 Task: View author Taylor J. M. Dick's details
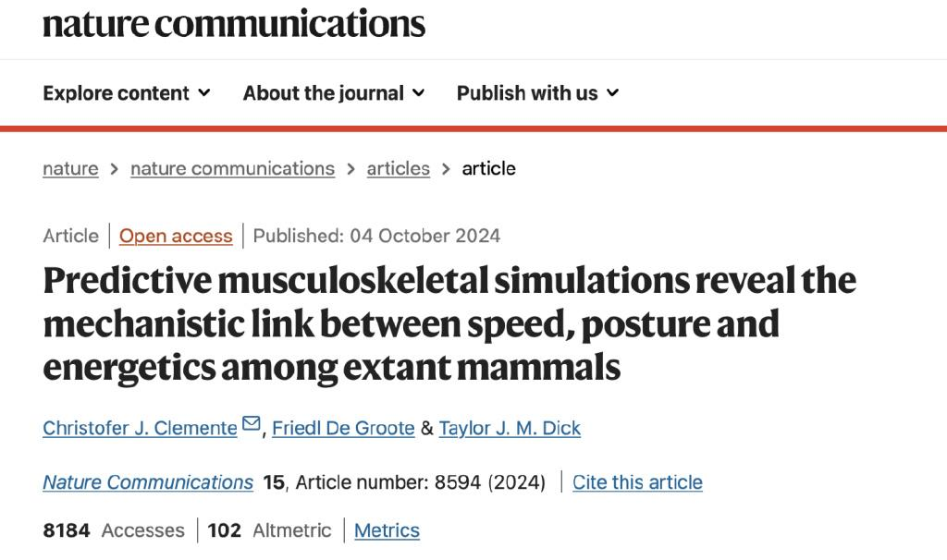pos(510,428)
